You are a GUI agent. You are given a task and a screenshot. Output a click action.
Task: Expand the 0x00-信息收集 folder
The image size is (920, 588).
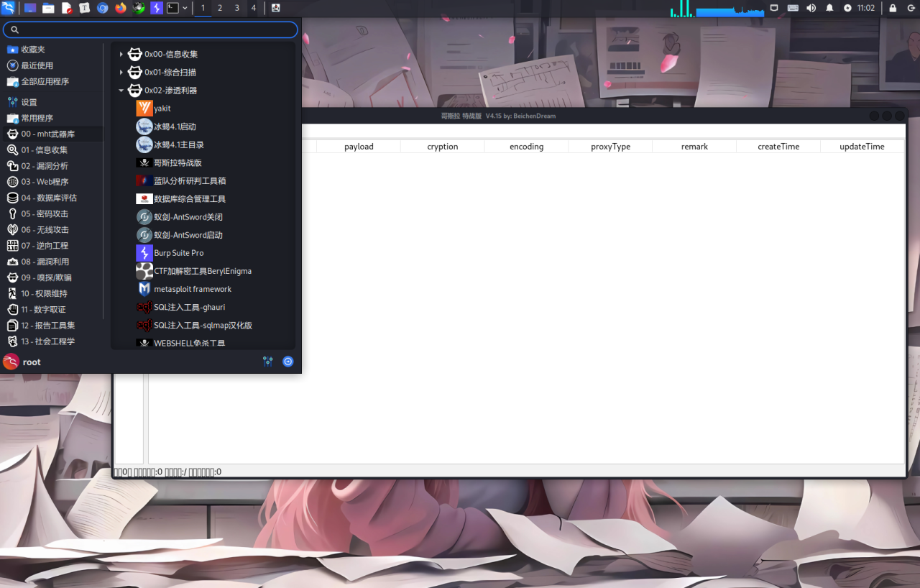click(163, 54)
